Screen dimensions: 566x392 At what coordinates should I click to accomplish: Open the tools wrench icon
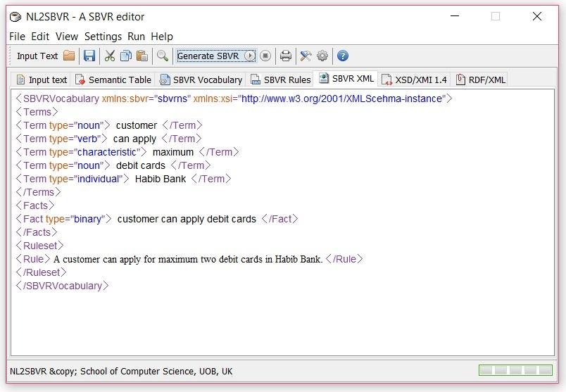(306, 56)
